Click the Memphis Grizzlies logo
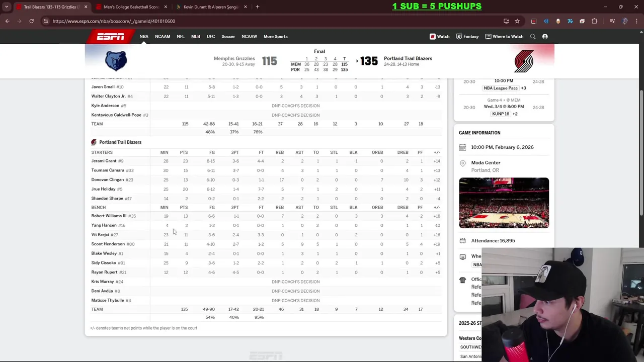 point(116,61)
